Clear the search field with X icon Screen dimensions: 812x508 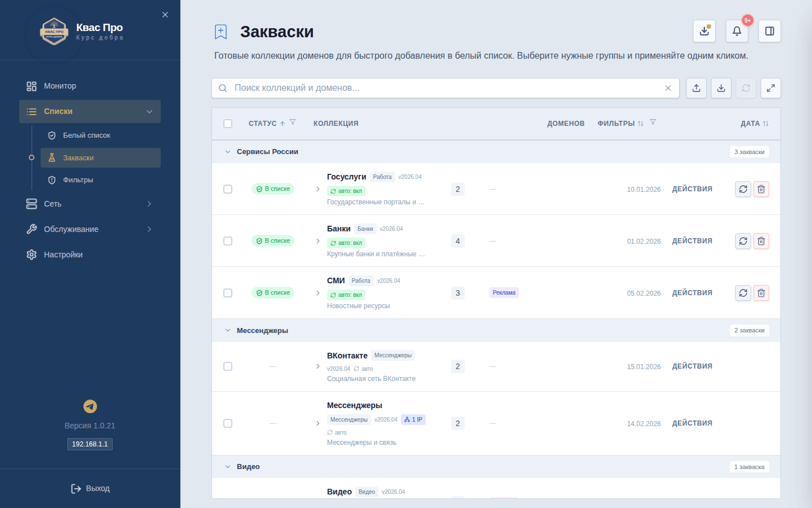[x=668, y=88]
